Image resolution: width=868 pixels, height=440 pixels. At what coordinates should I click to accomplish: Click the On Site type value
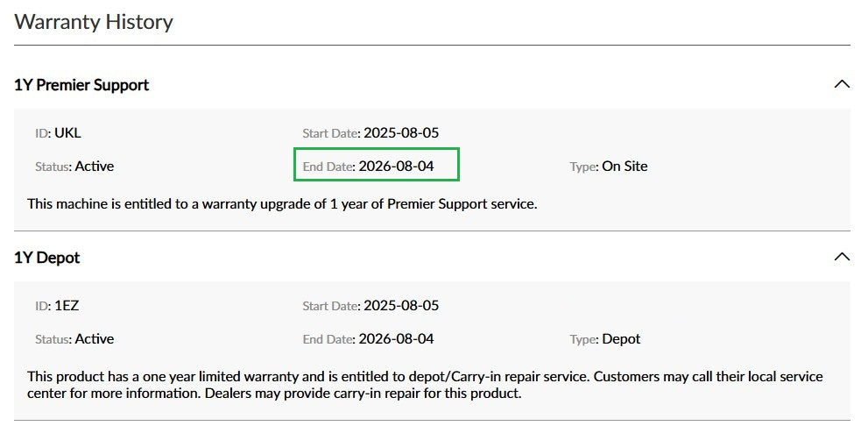click(625, 166)
